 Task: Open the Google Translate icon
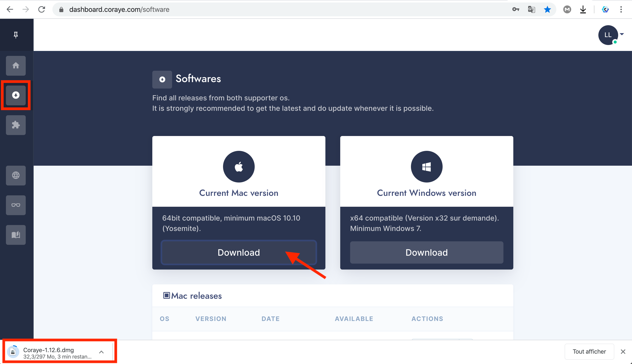point(531,9)
